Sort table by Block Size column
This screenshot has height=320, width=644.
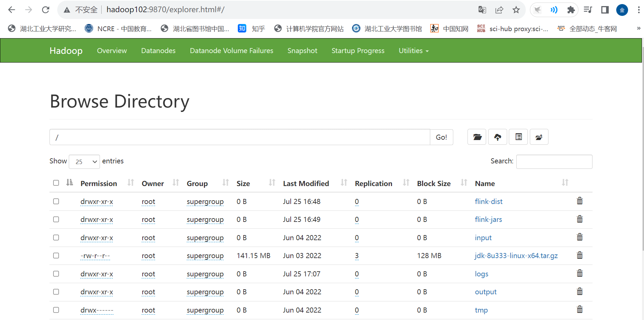point(442,183)
